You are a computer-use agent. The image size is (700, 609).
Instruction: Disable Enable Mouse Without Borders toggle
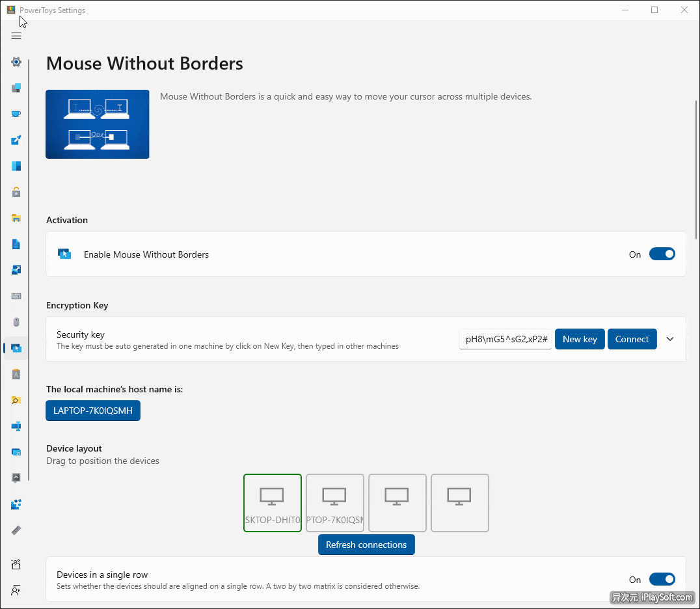662,254
